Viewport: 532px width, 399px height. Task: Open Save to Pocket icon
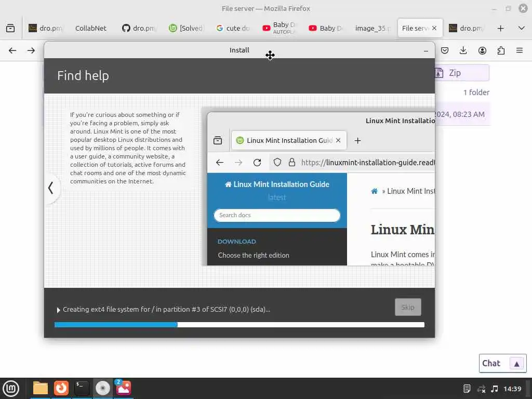(445, 50)
